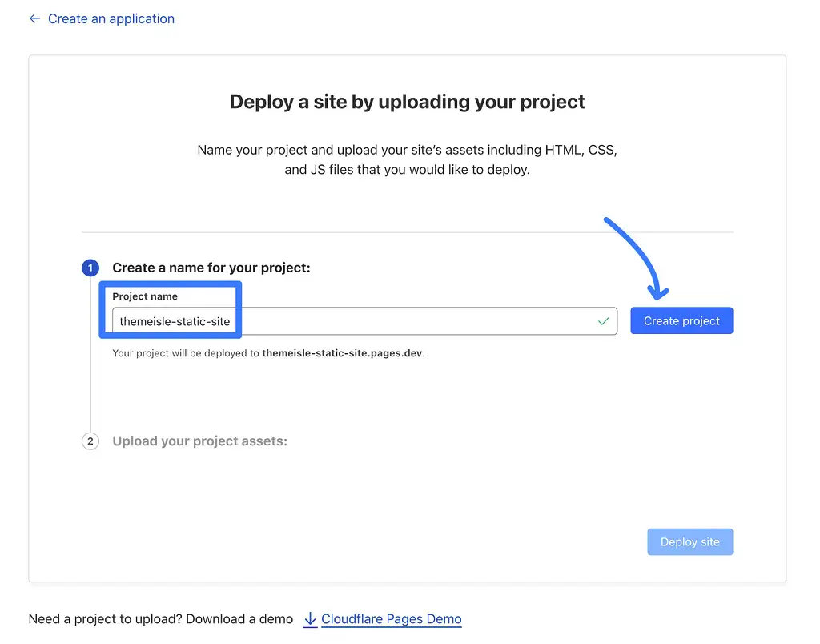This screenshot has width=820, height=644.
Task: Select the step 2 numbered circle
Action: tap(90, 441)
